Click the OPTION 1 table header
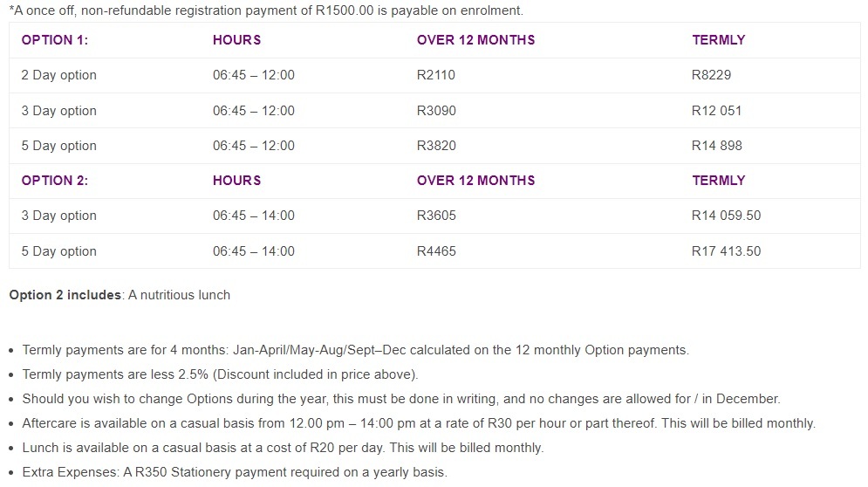The width and height of the screenshot is (868, 487). 55,40
